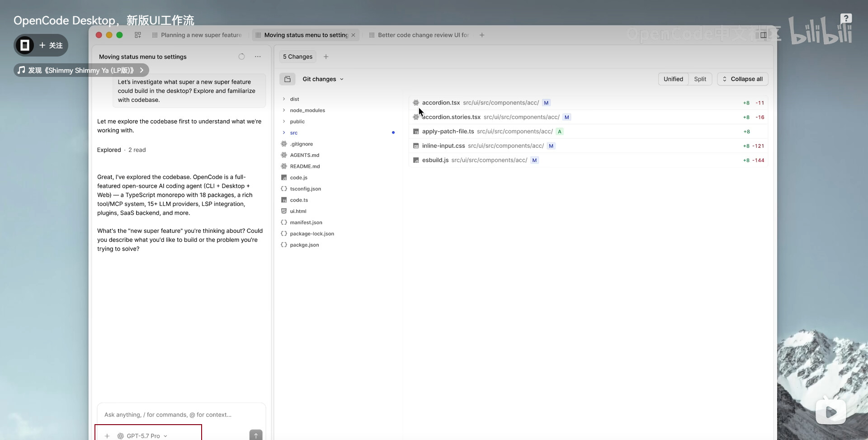Open the three-dots session options menu
Image resolution: width=868 pixels, height=440 pixels.
[258, 57]
